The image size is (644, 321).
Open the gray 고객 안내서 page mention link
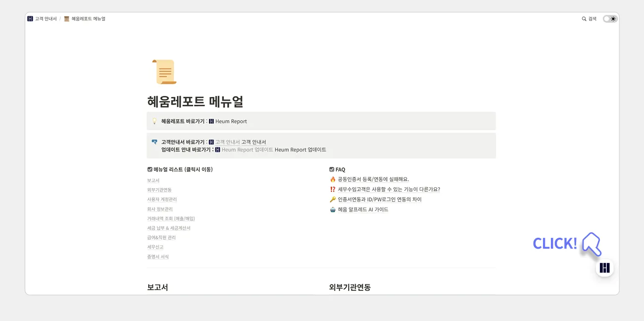227,142
